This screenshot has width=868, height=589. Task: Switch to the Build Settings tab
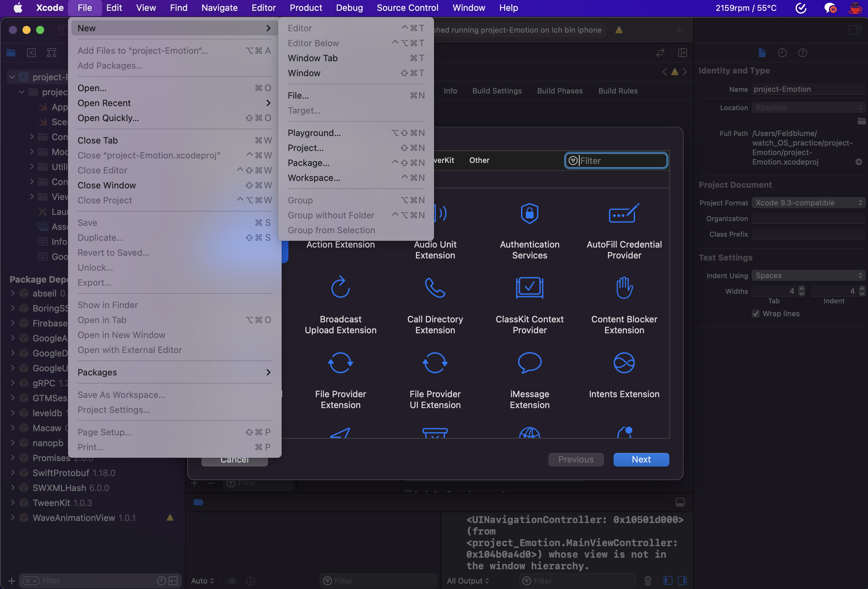497,91
